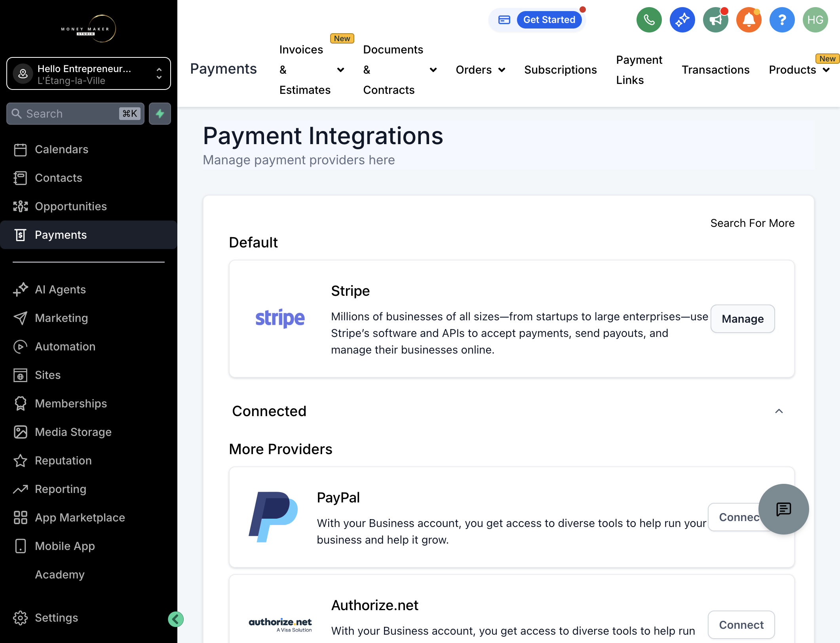This screenshot has width=840, height=643.
Task: Open Sites in the sidebar
Action: point(89,375)
